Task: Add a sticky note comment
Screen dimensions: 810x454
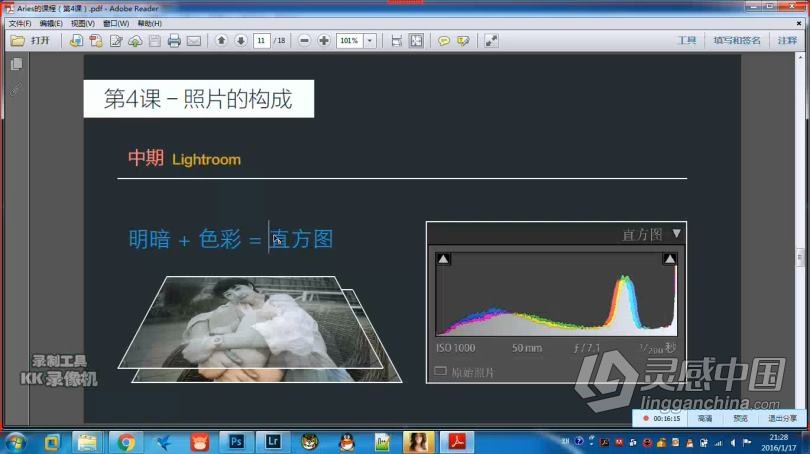Action: click(444, 40)
